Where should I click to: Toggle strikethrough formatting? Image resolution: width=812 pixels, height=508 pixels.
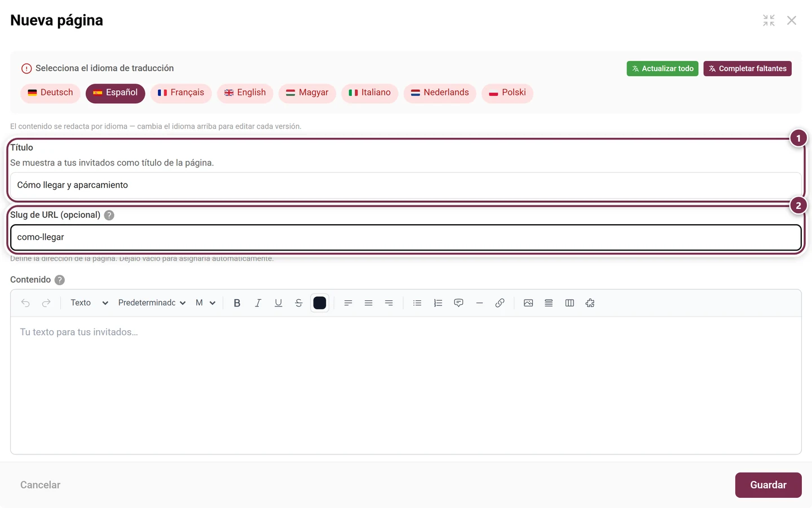(299, 303)
